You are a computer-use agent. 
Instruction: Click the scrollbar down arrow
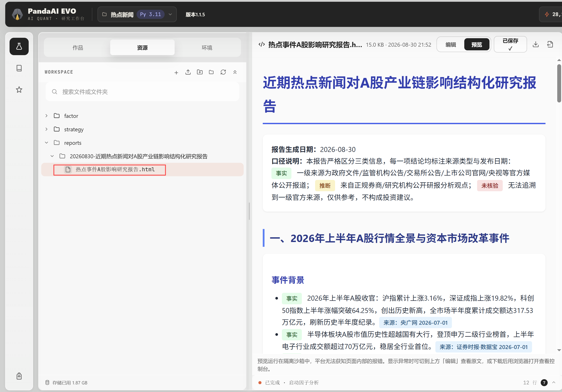click(x=559, y=350)
